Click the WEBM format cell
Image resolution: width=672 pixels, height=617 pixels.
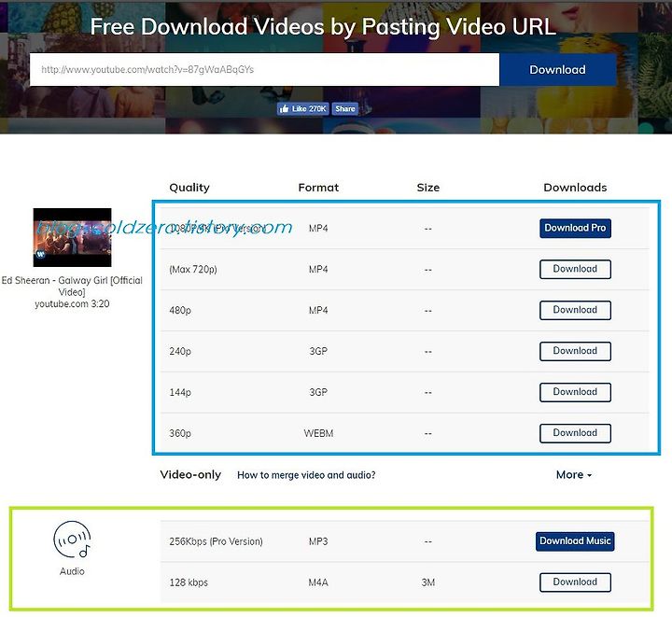click(318, 433)
